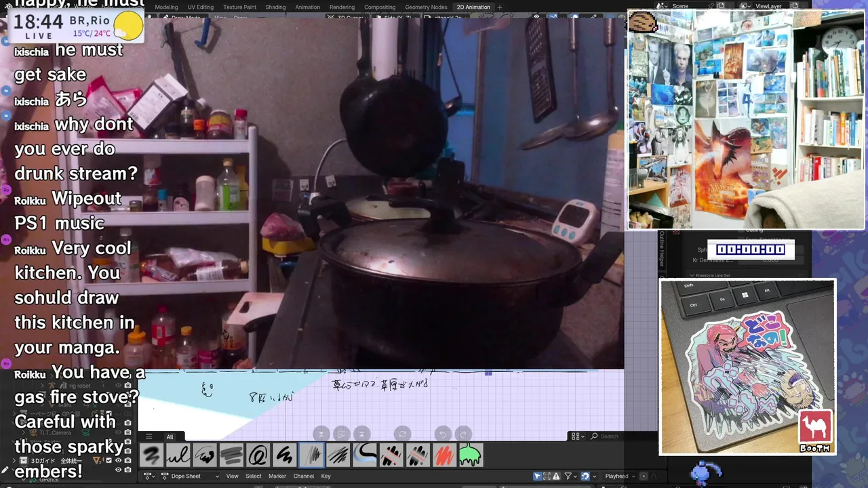Select the bold zigzag marker brush
This screenshot has height=488, width=868.
coord(285,455)
